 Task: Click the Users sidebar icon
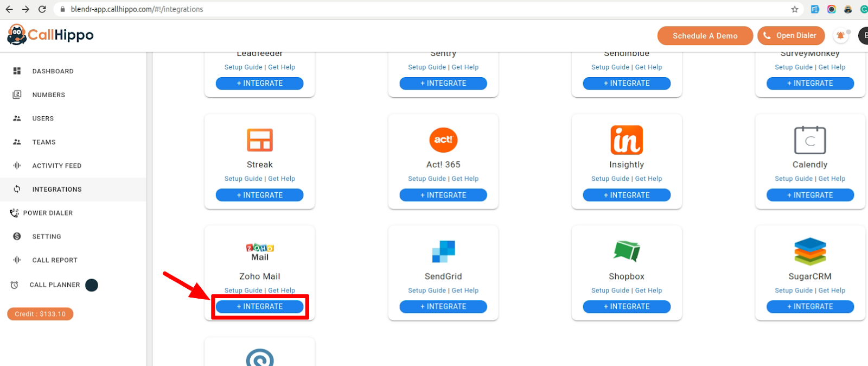[17, 118]
